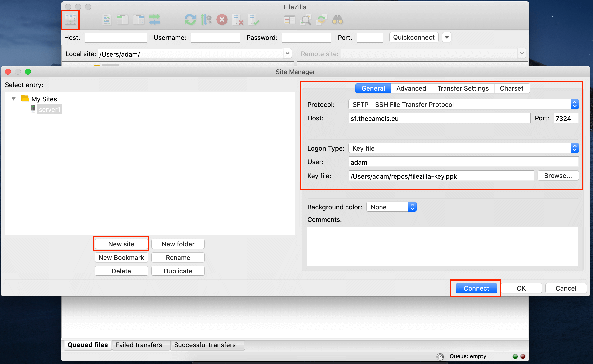Screen dimensions: 593x364
Task: Click the New folder button
Action: pos(178,244)
